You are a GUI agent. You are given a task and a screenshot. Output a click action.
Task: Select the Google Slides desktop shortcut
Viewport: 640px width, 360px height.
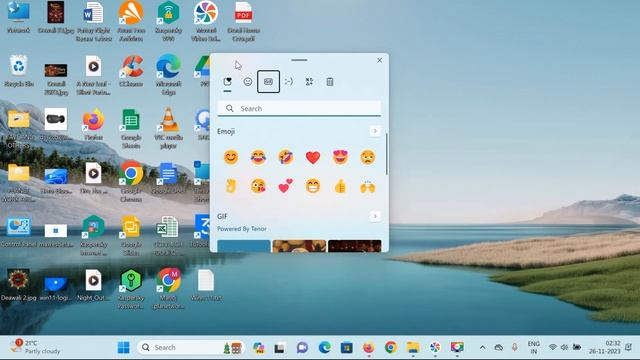[131, 236]
